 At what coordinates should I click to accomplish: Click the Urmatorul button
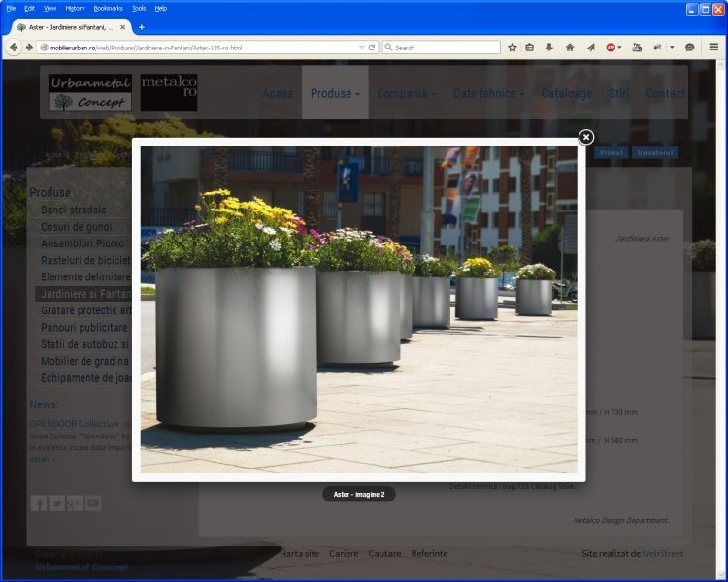[x=654, y=152]
